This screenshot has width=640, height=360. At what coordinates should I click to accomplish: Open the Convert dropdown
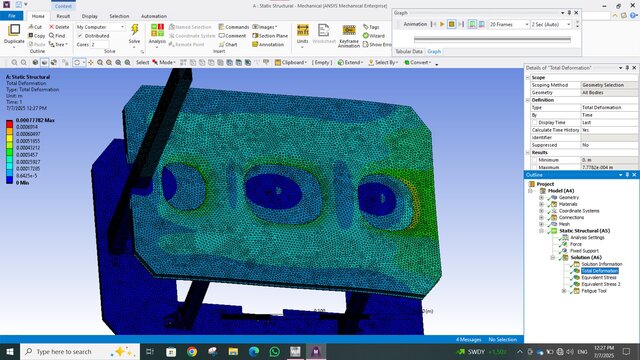click(418, 62)
